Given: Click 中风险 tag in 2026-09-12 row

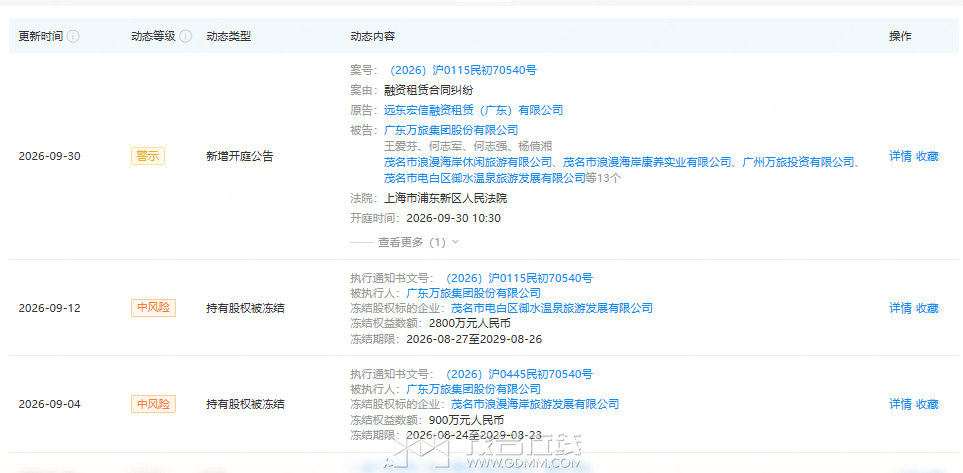Looking at the screenshot, I should point(153,308).
